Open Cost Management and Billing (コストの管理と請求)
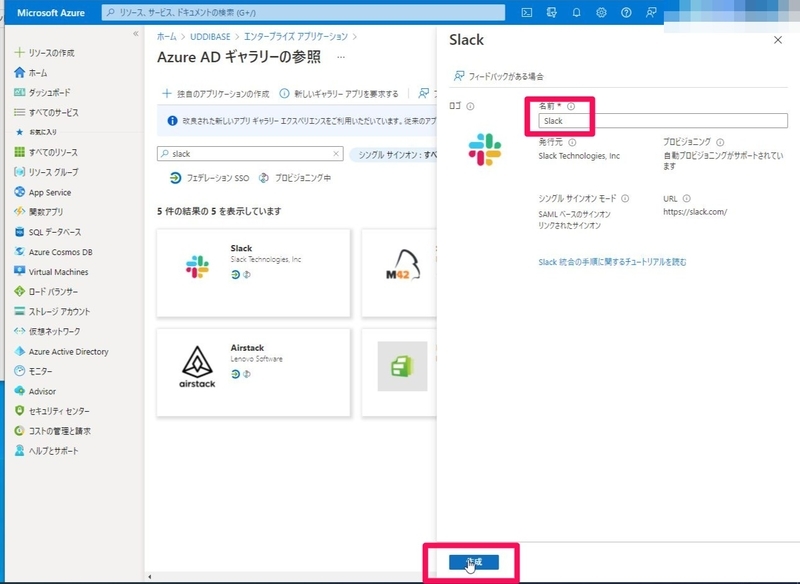 (x=52, y=431)
